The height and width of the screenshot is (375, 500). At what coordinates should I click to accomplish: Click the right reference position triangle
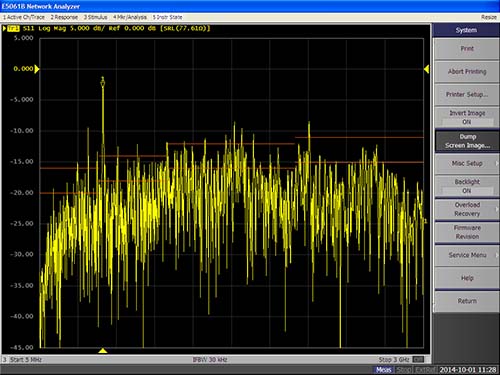click(x=426, y=69)
